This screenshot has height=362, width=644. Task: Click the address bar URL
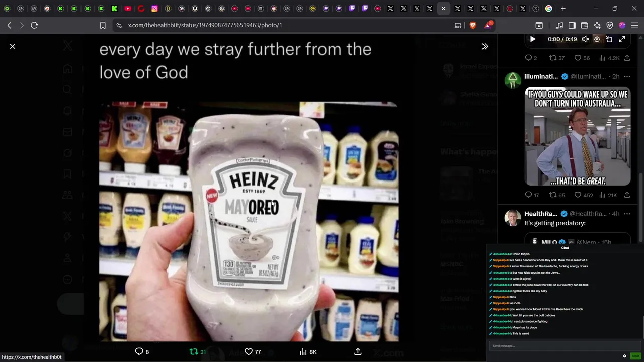click(205, 25)
